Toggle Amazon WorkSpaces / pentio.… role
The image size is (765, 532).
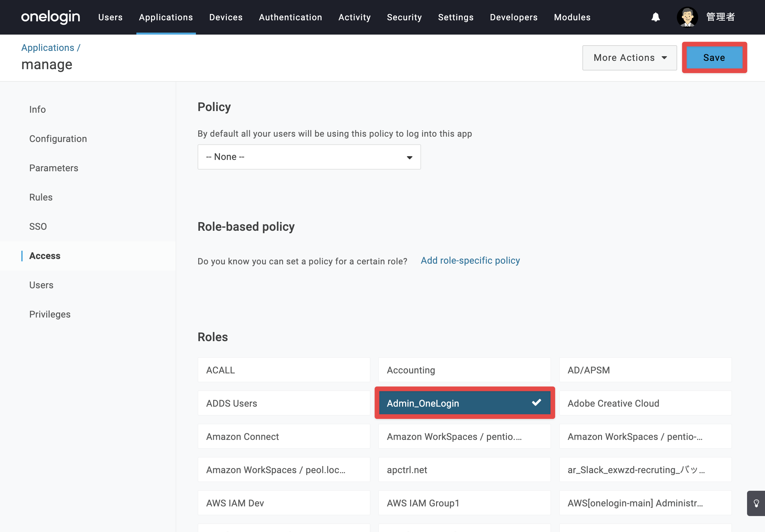pyautogui.click(x=464, y=436)
